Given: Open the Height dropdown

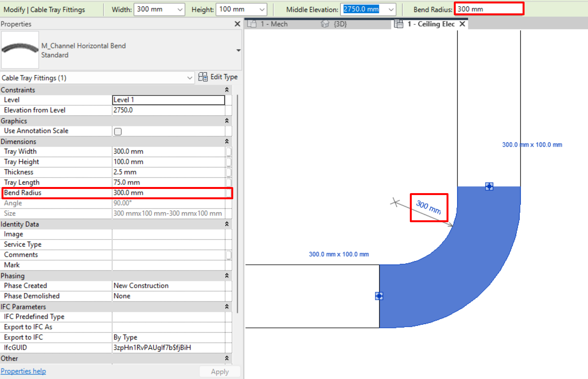Looking at the screenshot, I should click(x=262, y=10).
